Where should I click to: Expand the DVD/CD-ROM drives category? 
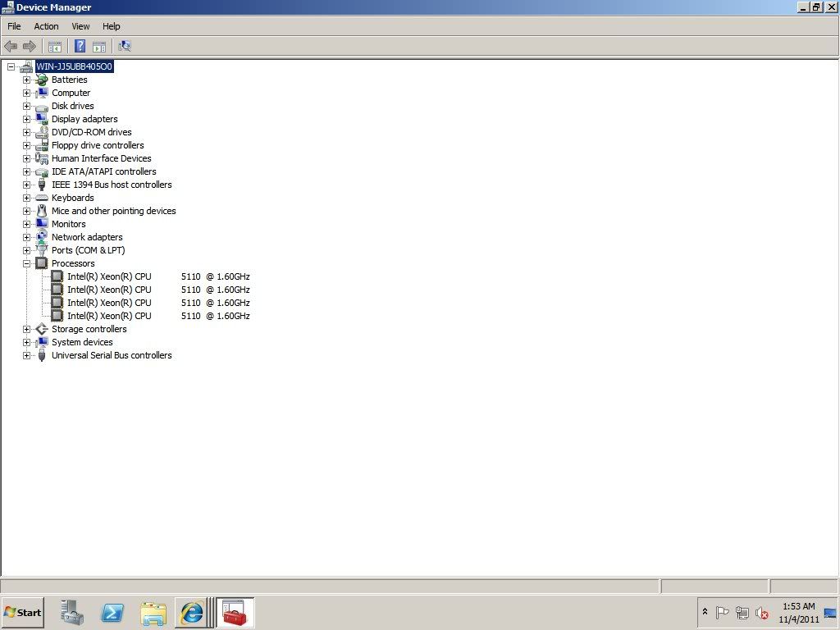click(26, 132)
